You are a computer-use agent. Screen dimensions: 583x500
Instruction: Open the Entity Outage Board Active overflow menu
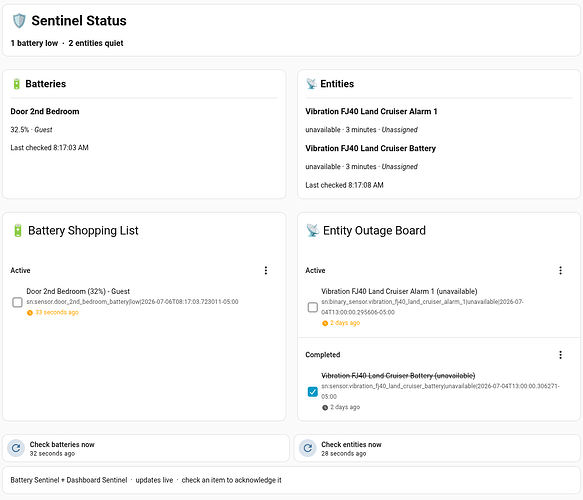tap(560, 271)
